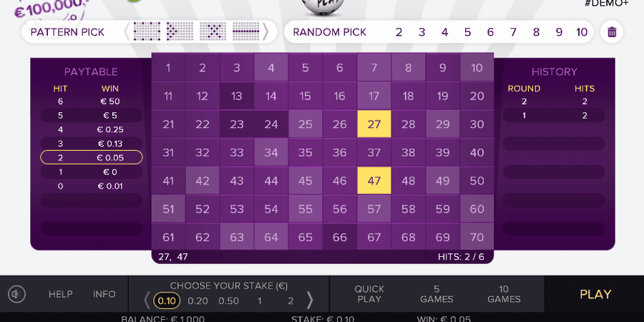Viewport: 644px width, 322px height.
Task: Deselect highlighted number 27 on grid
Action: pyautogui.click(x=374, y=124)
